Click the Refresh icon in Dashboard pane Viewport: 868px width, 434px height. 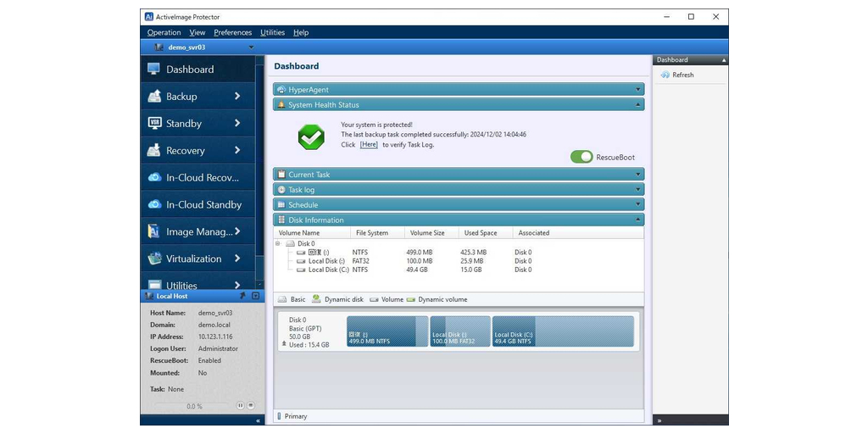(x=665, y=75)
